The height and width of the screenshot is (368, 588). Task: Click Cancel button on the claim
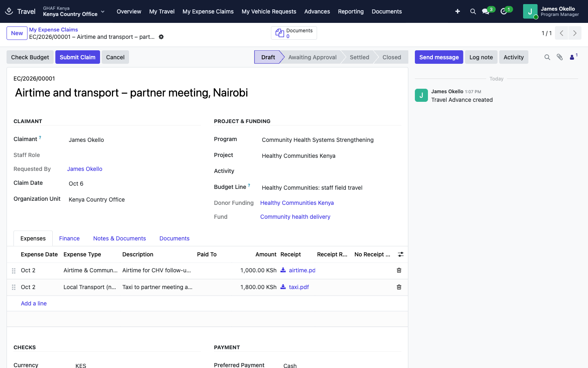[115, 57]
